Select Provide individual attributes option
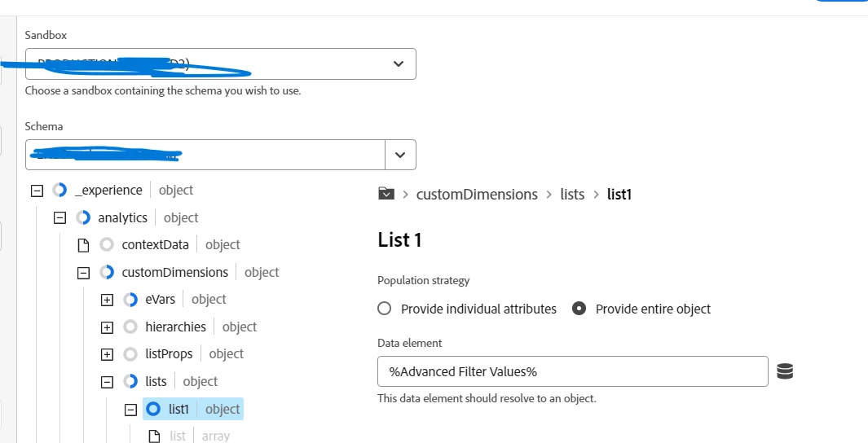 (385, 309)
